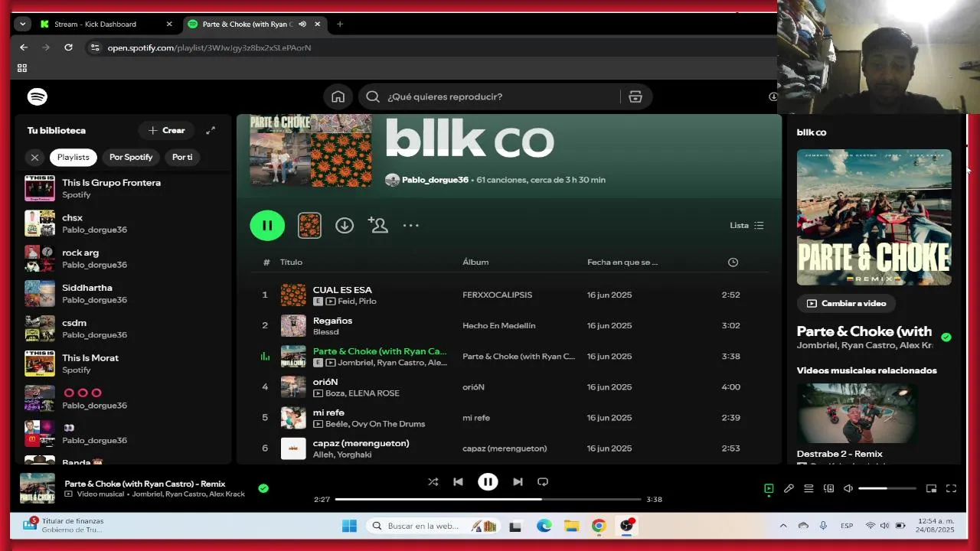Open the Pablo_dorgue36 profile link in the header
The height and width of the screenshot is (551, 980).
435,180
